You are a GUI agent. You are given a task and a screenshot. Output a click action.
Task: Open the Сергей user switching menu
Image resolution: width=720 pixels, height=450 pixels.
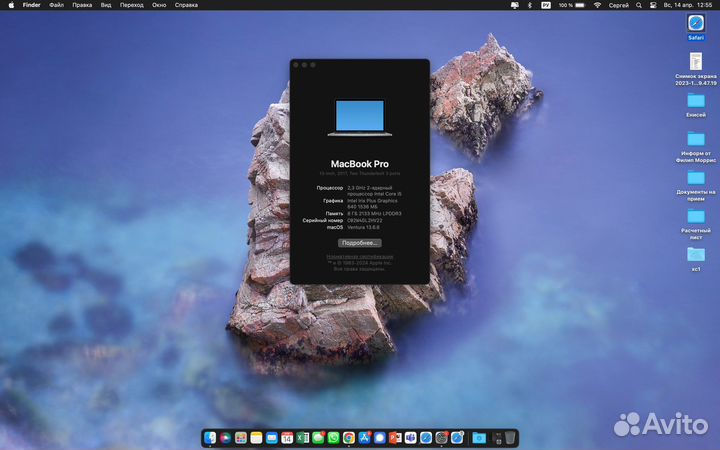(619, 5)
